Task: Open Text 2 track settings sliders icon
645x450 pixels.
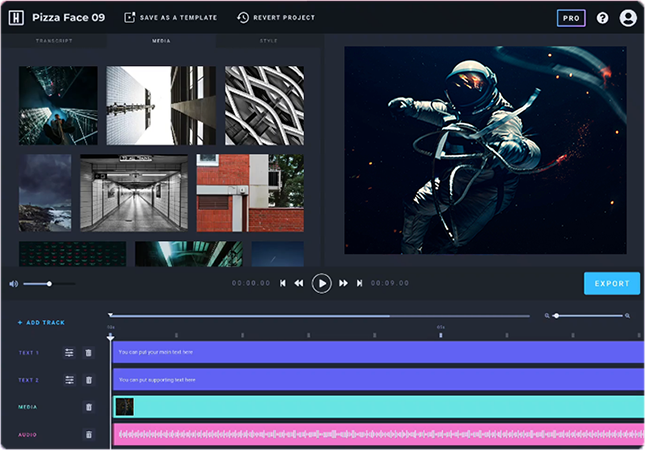Action: 69,380
